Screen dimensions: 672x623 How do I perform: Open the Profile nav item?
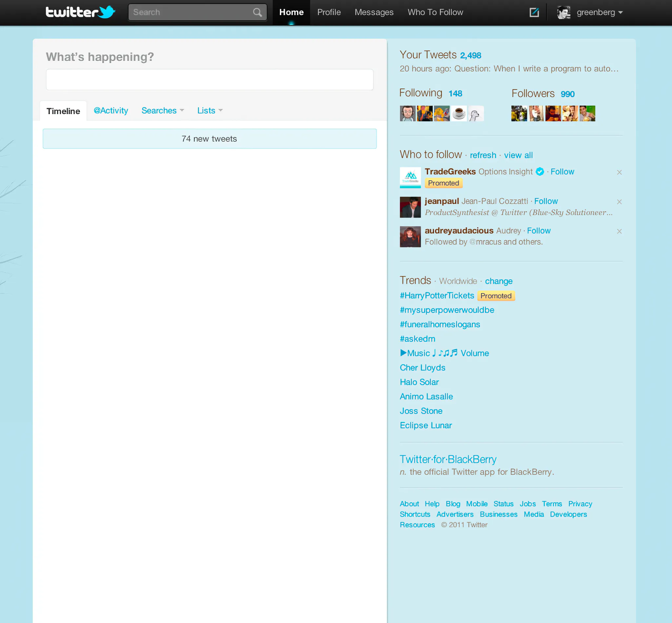[329, 12]
